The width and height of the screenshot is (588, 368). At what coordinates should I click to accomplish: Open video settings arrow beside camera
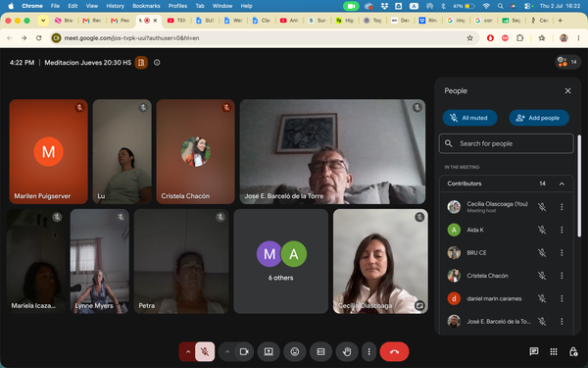227,351
